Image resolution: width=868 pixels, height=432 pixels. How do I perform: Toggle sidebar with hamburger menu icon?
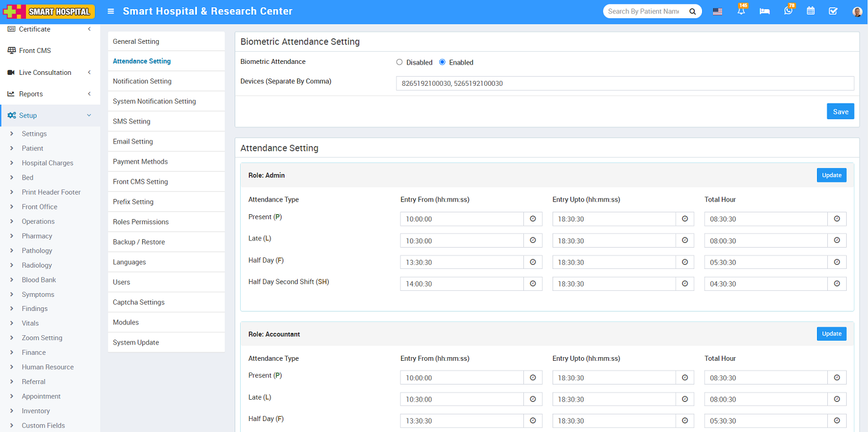(x=110, y=12)
